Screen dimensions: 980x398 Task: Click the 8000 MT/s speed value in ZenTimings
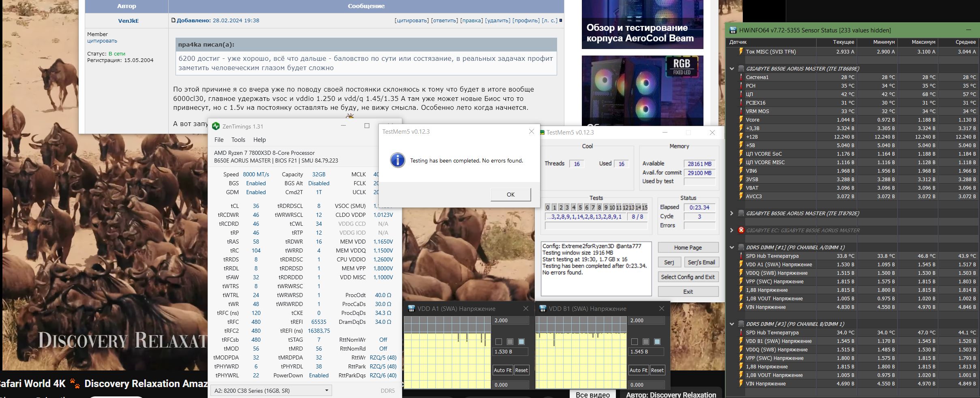256,174
